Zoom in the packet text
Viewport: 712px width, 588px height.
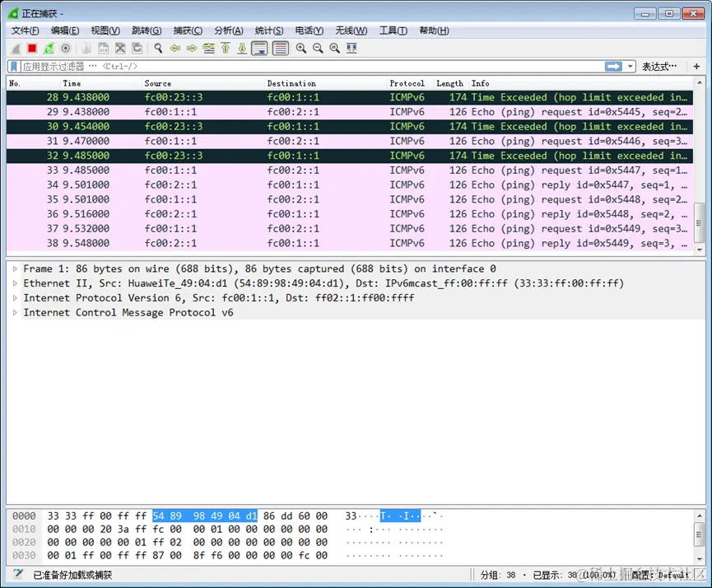301,48
